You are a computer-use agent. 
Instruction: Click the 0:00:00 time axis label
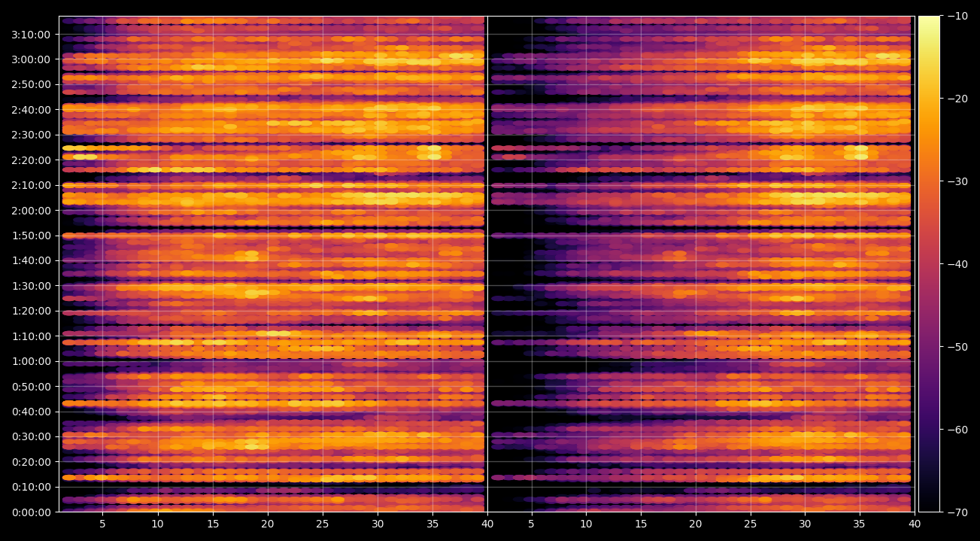(31, 512)
